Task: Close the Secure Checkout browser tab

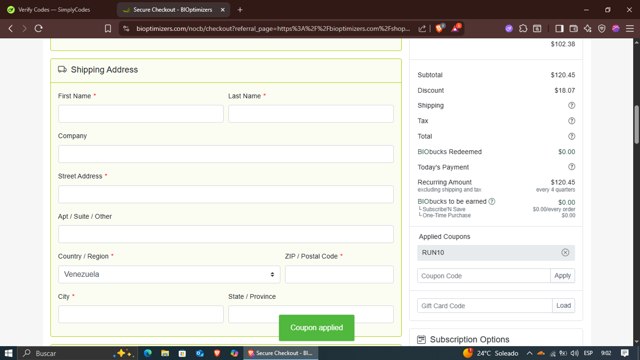Action: click(222, 10)
